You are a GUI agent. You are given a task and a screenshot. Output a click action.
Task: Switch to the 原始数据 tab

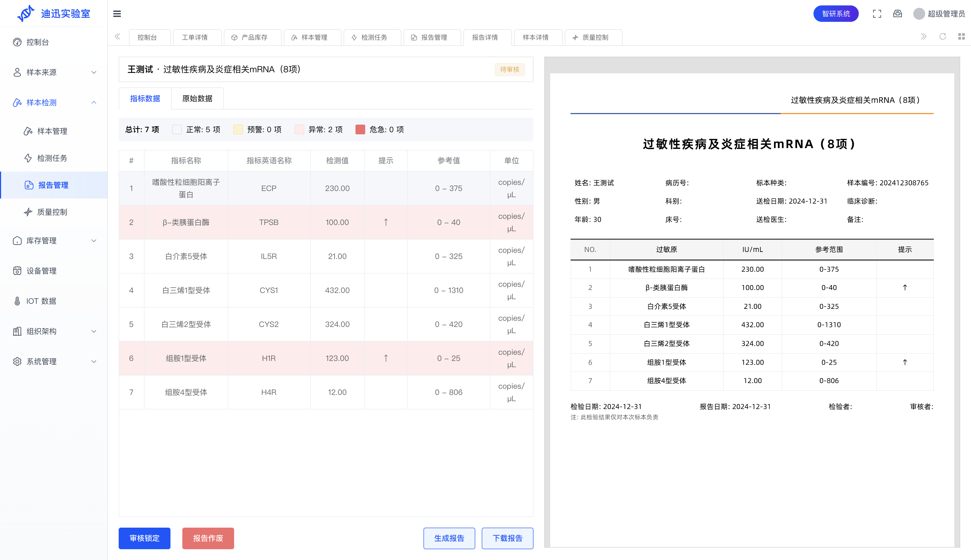point(197,98)
